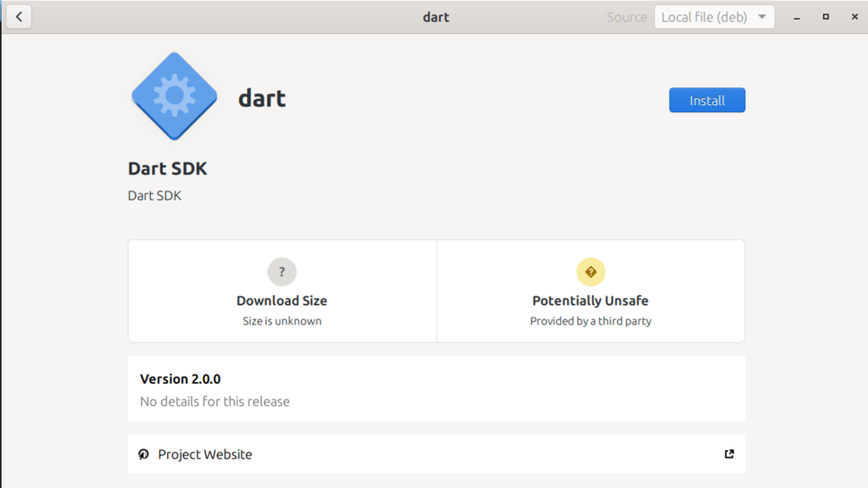Click the bold 'Dart SDK' summary heading
The image size is (868, 488).
click(x=167, y=169)
